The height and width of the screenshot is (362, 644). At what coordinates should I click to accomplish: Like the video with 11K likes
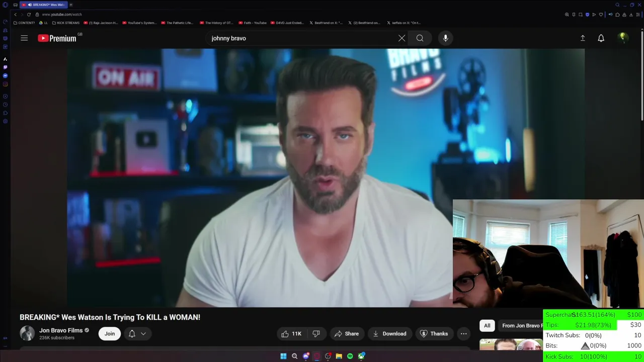coord(291,334)
